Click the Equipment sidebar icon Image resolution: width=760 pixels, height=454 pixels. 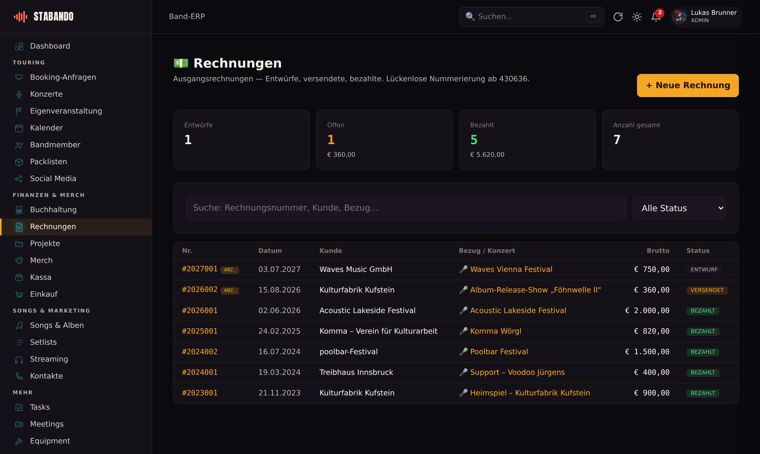19,441
